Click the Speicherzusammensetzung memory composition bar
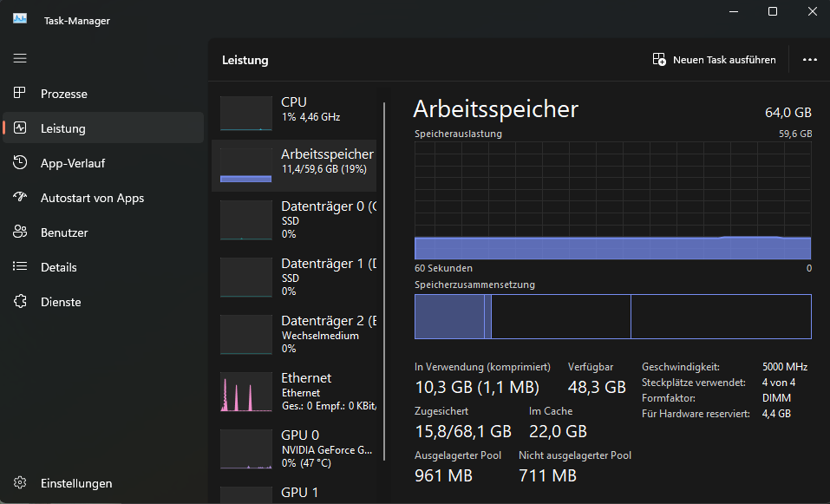 tap(612, 317)
